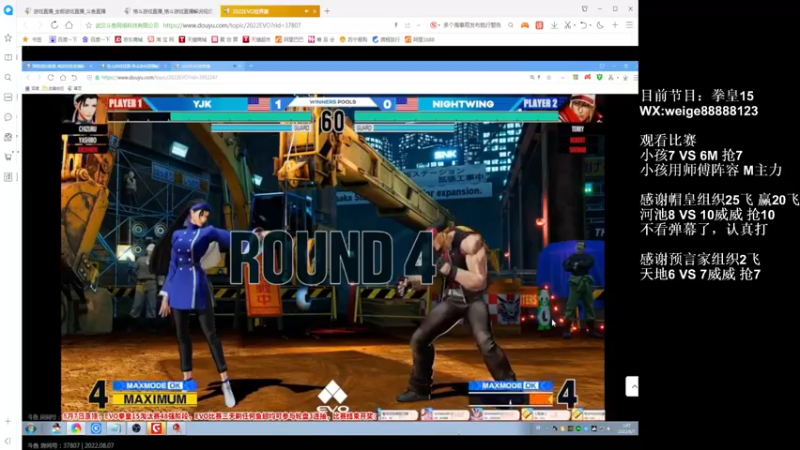Go back in the outer browser toolbar

(x=26, y=25)
